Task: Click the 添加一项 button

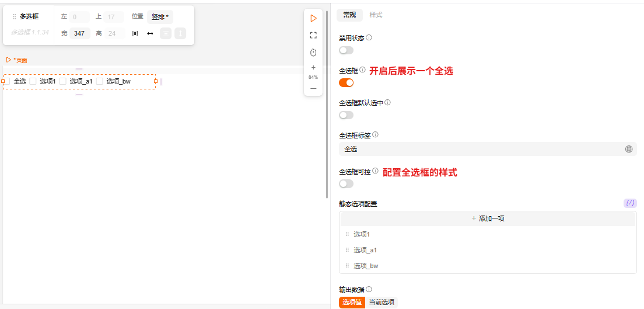Action: 487,218
